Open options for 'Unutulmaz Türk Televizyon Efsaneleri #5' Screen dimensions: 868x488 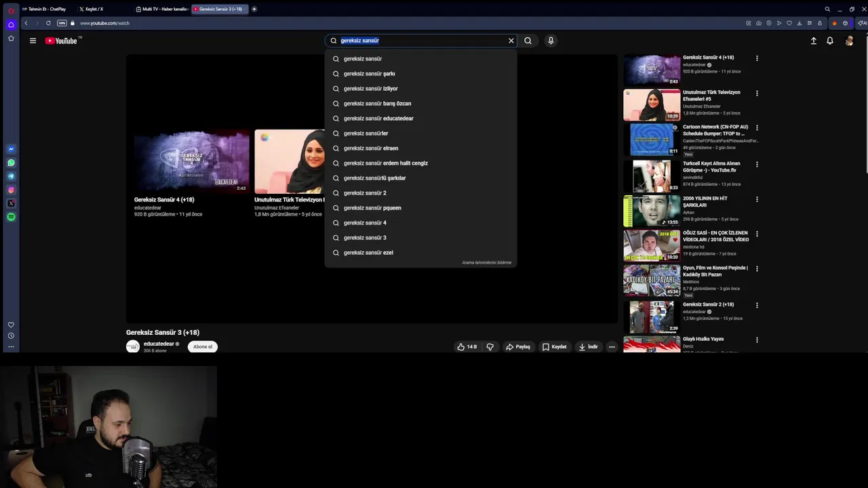coord(757,93)
